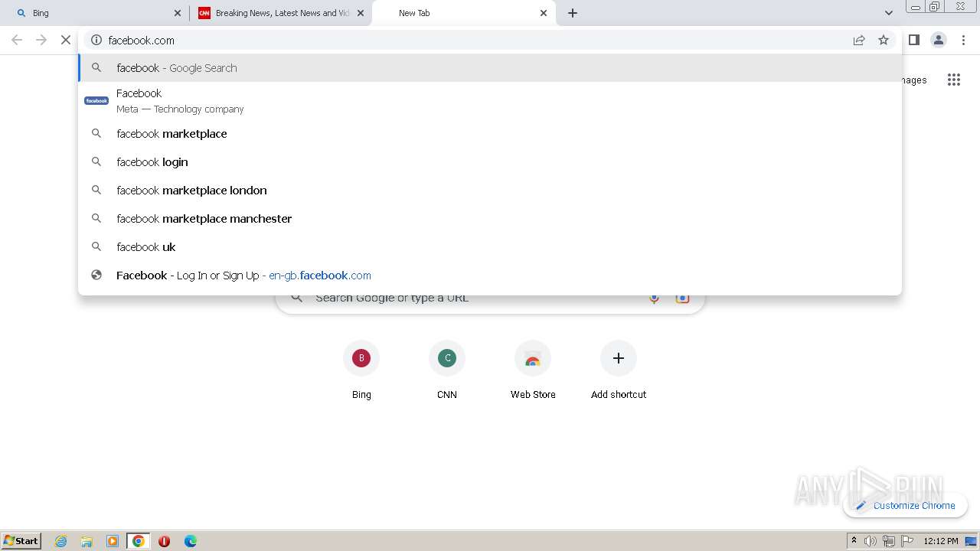Image resolution: width=980 pixels, height=551 pixels.
Task: Click the Chrome taskbar icon
Action: tap(139, 541)
